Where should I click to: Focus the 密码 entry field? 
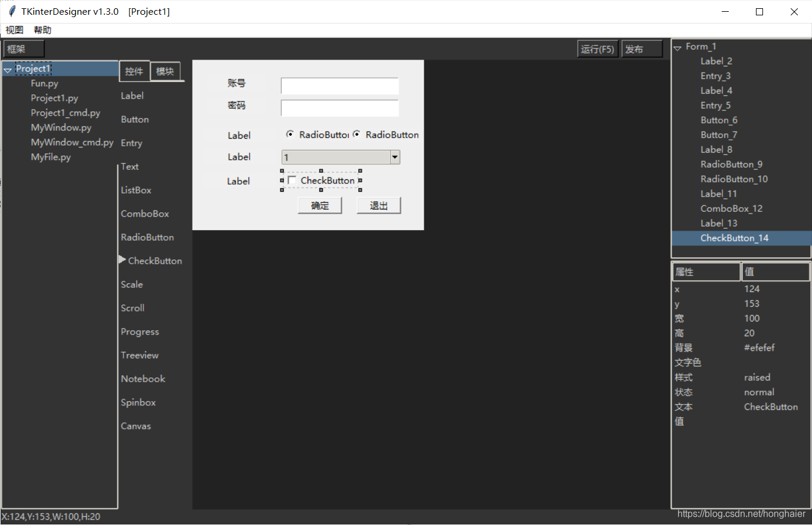point(340,108)
